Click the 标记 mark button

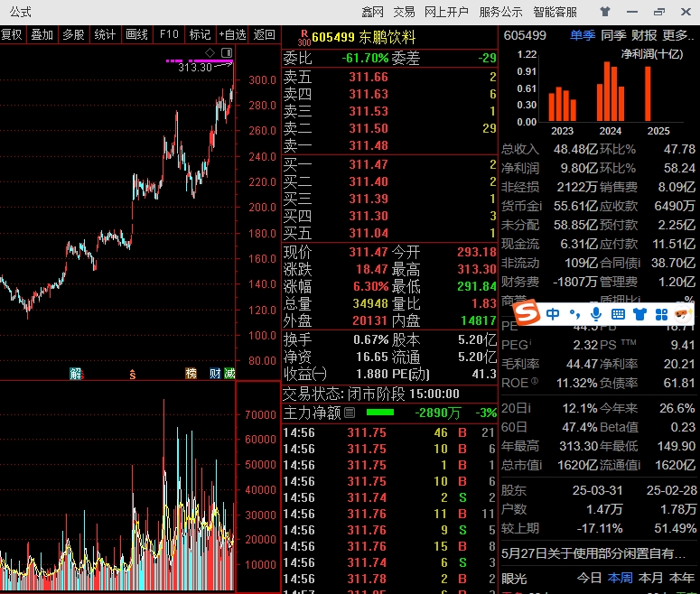[x=200, y=34]
